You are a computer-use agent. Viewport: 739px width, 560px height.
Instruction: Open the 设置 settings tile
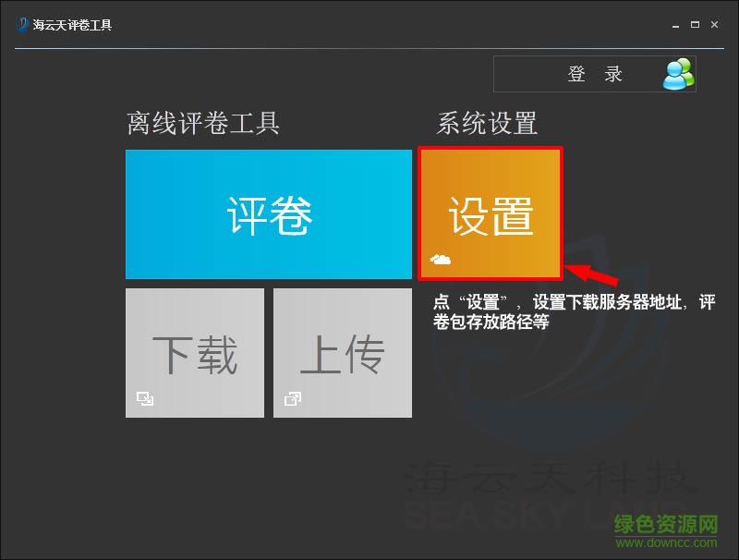(x=490, y=213)
